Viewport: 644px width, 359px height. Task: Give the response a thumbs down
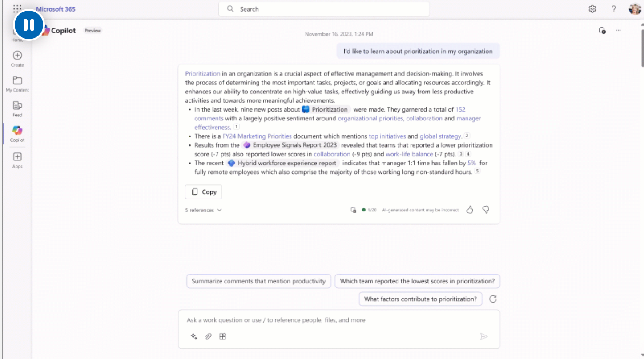486,210
